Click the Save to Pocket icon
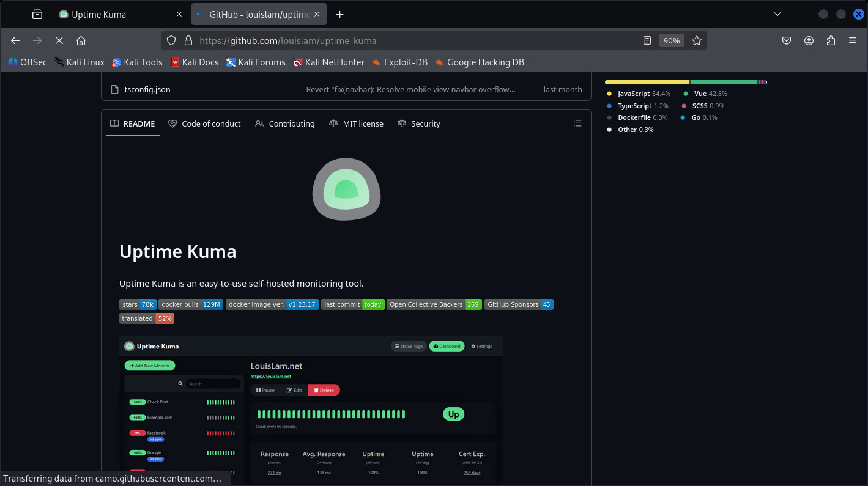868x486 pixels. 787,40
